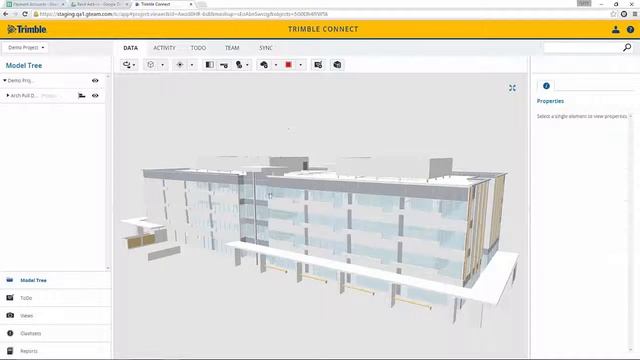Switch to the first browser tab
640x360 pixels.
[x=35, y=4]
